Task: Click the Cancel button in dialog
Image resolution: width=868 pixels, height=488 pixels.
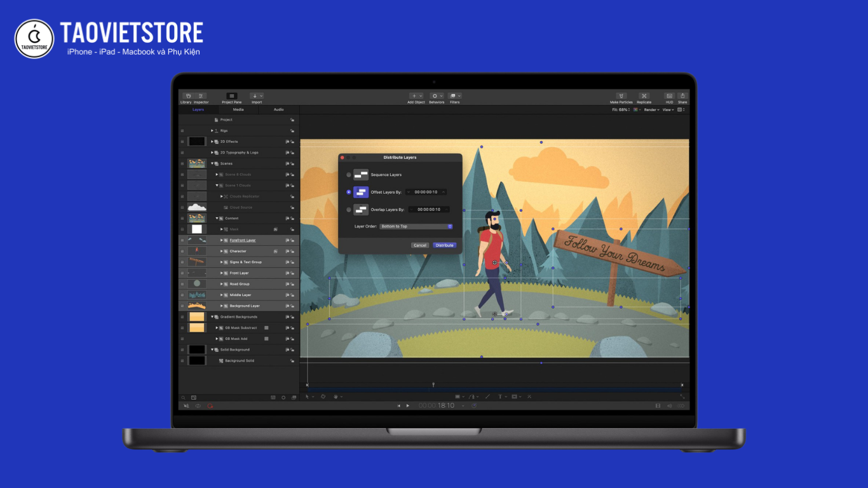Action: click(x=419, y=245)
